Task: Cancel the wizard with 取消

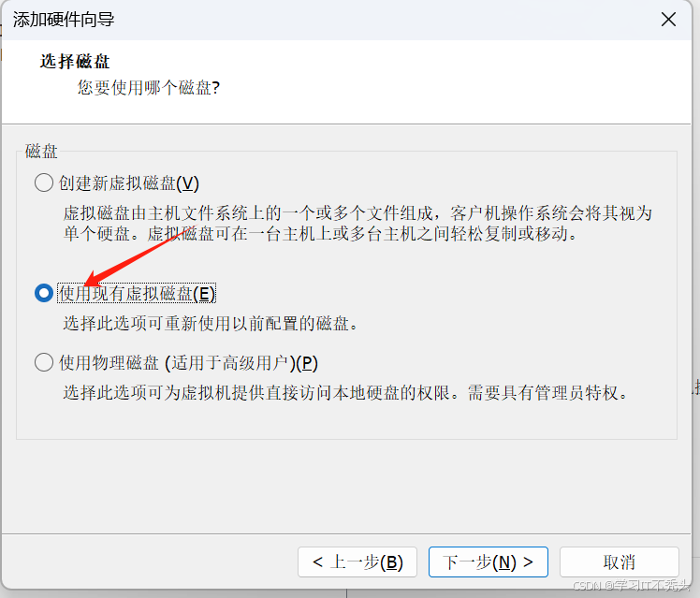Action: 620,562
